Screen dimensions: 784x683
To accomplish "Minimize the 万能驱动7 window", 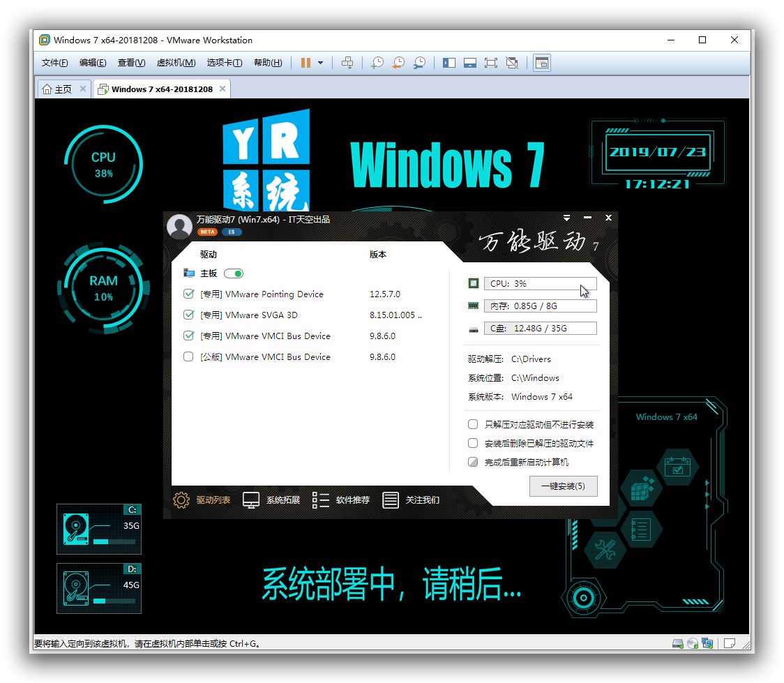I will click(587, 218).
